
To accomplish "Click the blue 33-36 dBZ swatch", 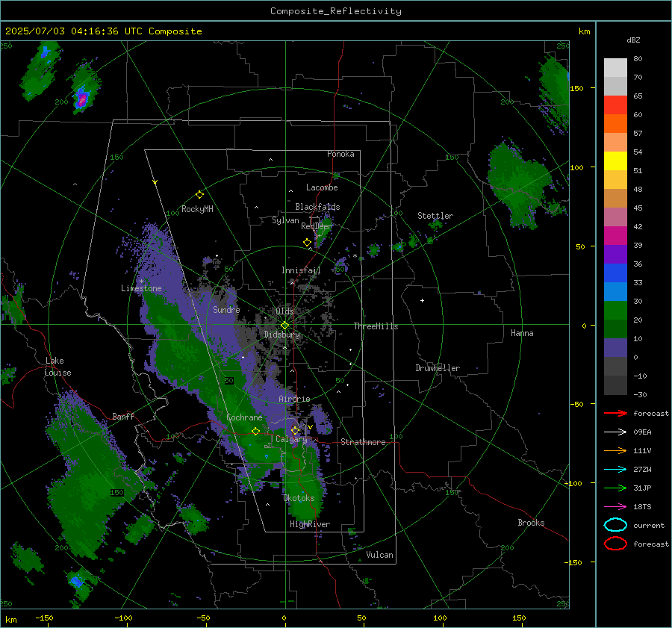I will 615,273.
